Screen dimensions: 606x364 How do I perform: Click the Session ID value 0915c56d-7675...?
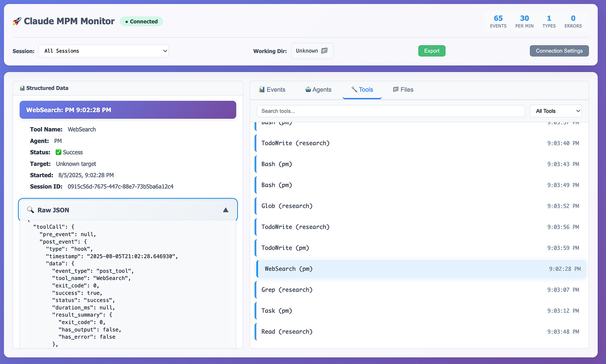(121, 186)
